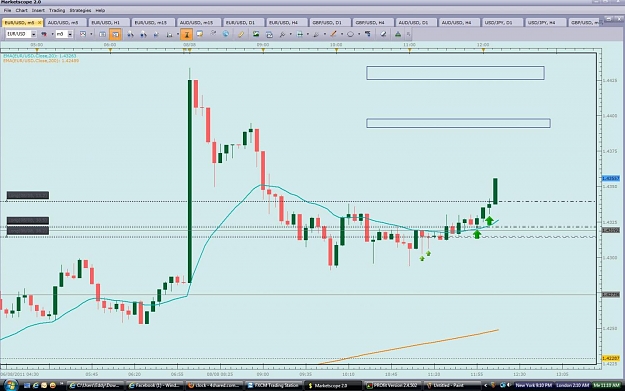The height and width of the screenshot is (391, 625).
Task: Expand the dropdown beside the small chart icon
Action: pos(177,34)
